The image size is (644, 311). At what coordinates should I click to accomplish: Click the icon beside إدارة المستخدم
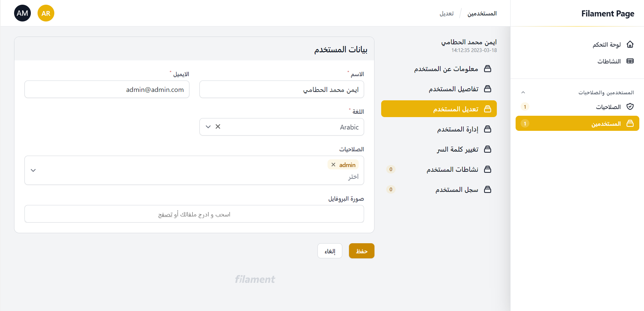487,129
